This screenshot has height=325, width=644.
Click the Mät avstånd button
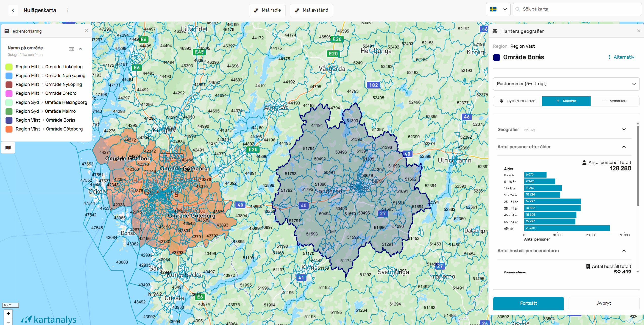311,10
